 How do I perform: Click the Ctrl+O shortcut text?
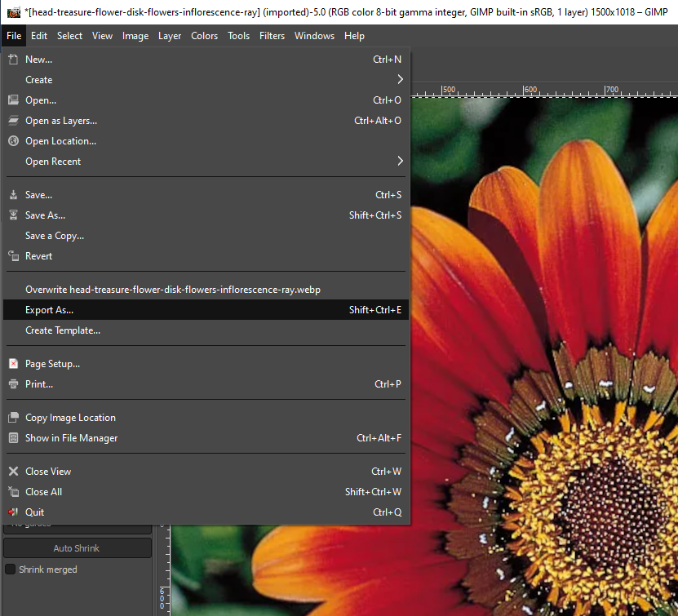click(x=387, y=100)
